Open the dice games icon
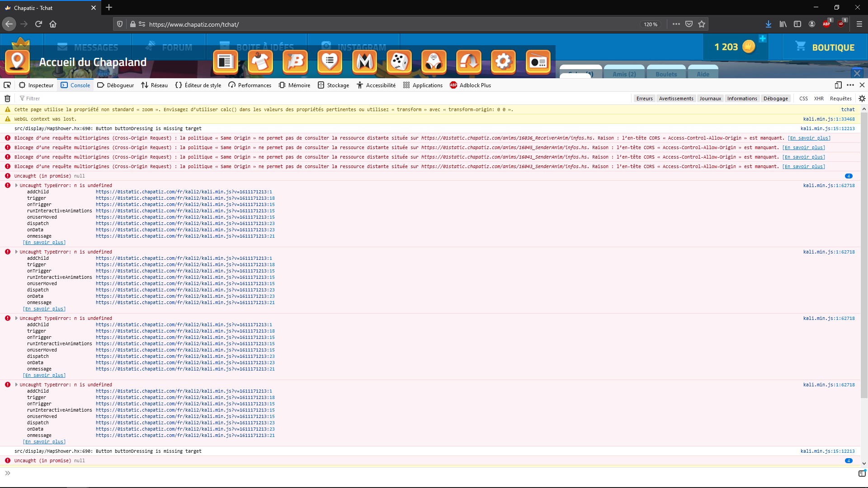The height and width of the screenshot is (488, 868). coord(399,61)
